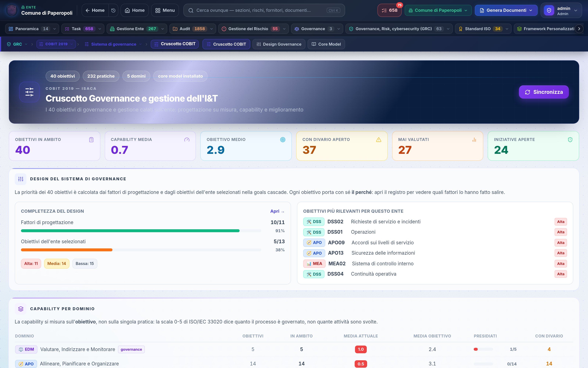Click the admin account dropdown chevron
The height and width of the screenshot is (368, 588).
[x=576, y=10]
